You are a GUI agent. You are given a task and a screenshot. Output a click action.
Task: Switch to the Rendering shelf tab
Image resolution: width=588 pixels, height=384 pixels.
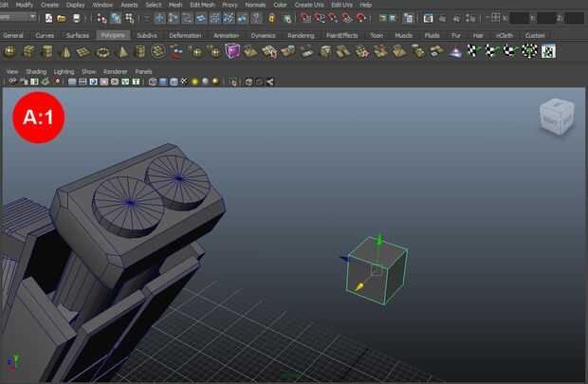click(x=301, y=35)
